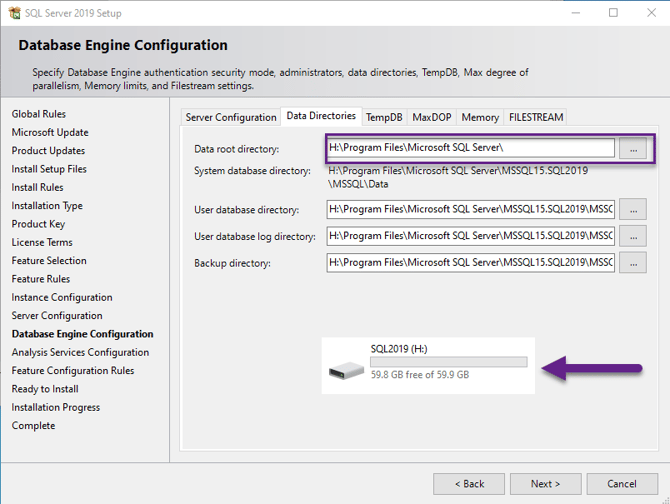Click the Data root directory text field

click(470, 148)
